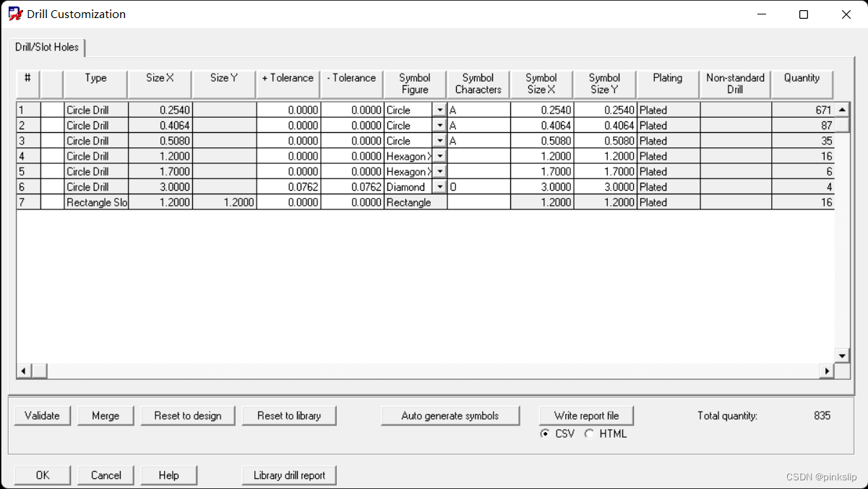The height and width of the screenshot is (489, 868).
Task: Select the CSV report format
Action: 545,433
